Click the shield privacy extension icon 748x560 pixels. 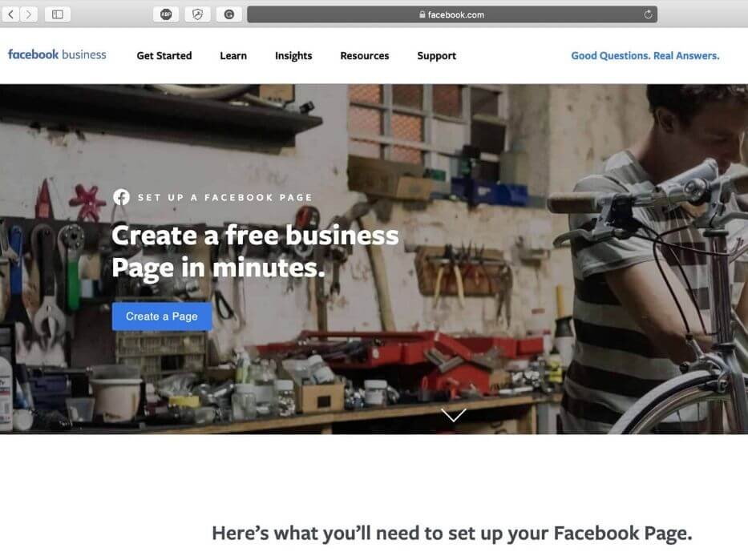click(x=197, y=14)
